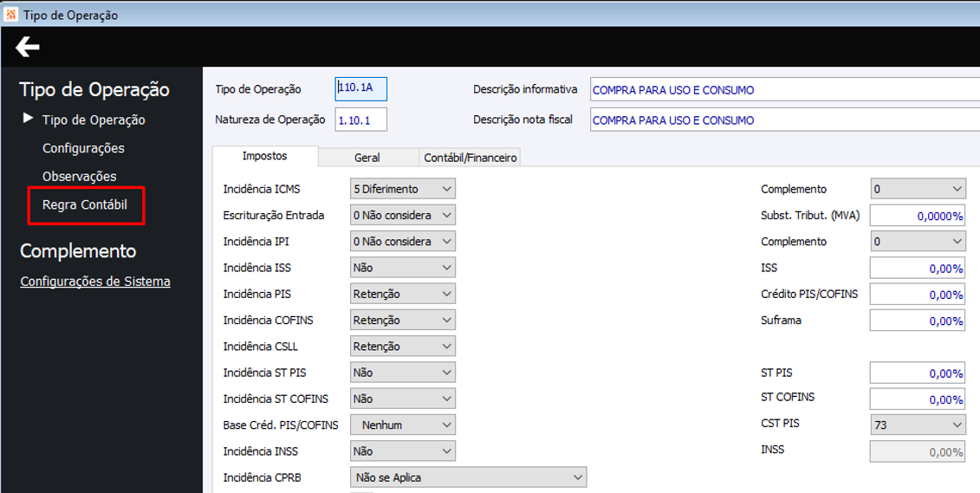This screenshot has width=980, height=493.
Task: Expand the Incidência ISS dropdown
Action: pyautogui.click(x=403, y=268)
